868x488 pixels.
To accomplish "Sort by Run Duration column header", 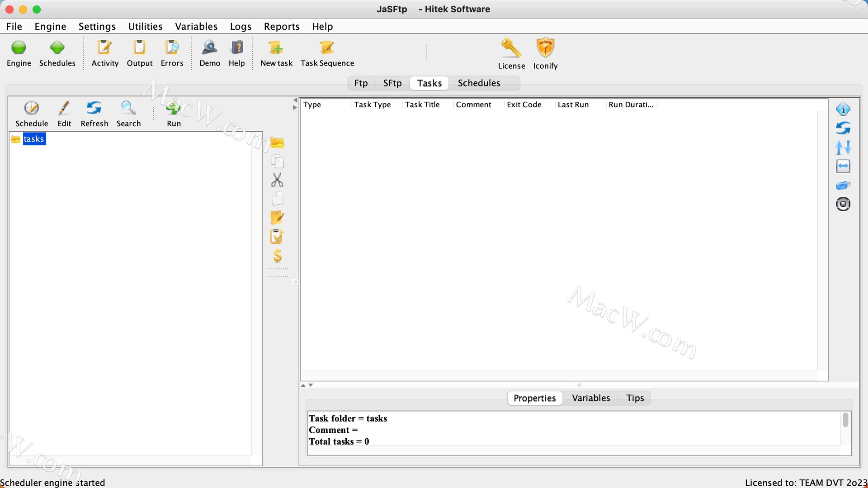I will (x=631, y=104).
